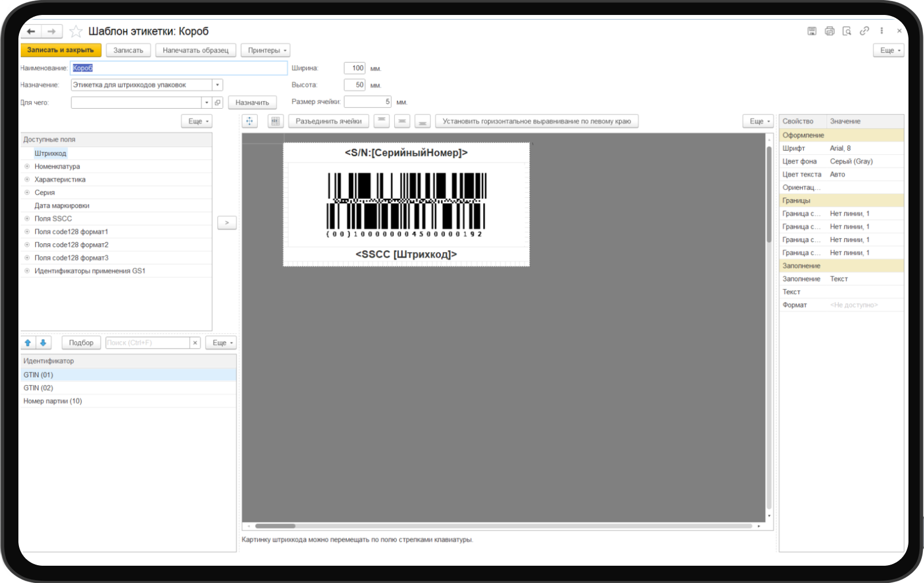The width and height of the screenshot is (924, 583).
Task: Focus the Наименование input field
Action: click(x=179, y=68)
